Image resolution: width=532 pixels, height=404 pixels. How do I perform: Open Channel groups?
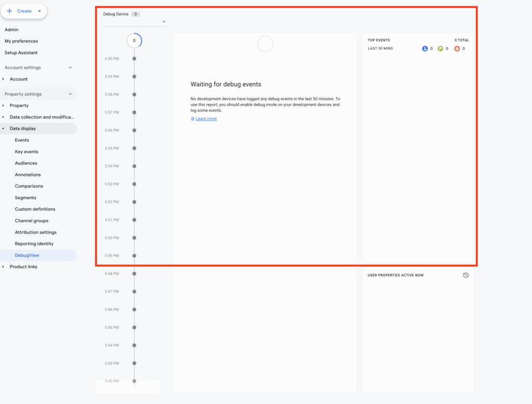click(32, 221)
